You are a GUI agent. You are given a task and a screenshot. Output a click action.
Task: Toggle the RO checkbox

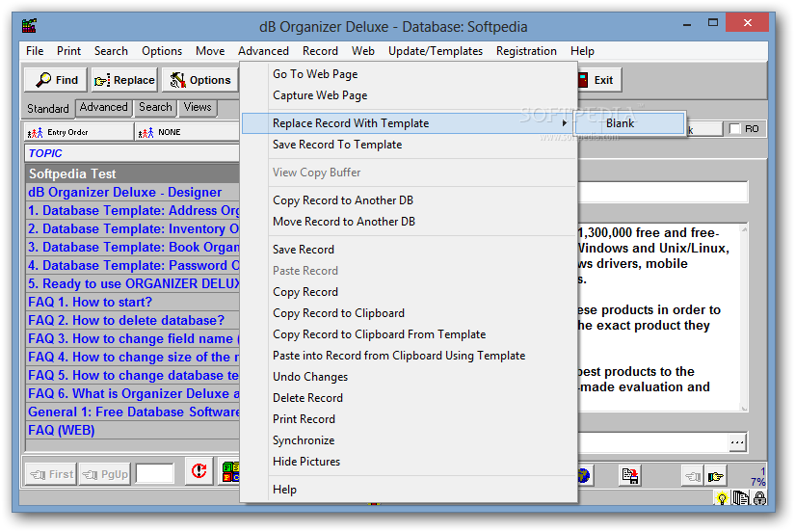click(734, 129)
